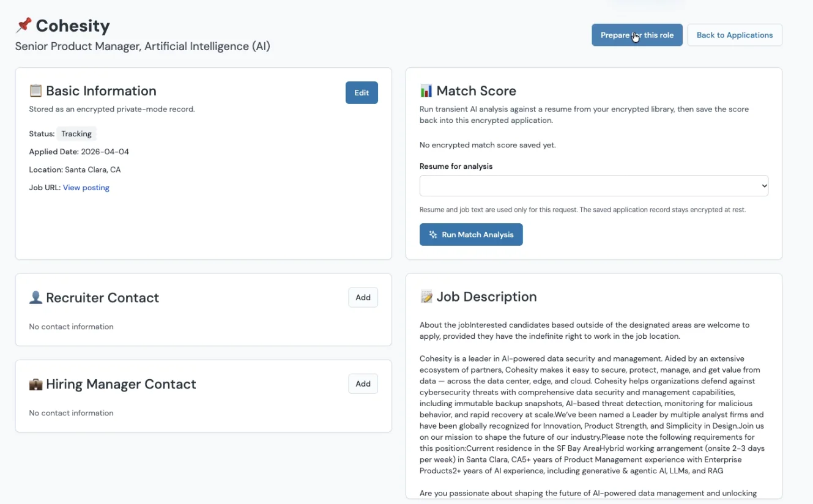This screenshot has height=504, width=813.
Task: Click 'Stored as an encrypted private-mode record.' text
Action: 112,109
